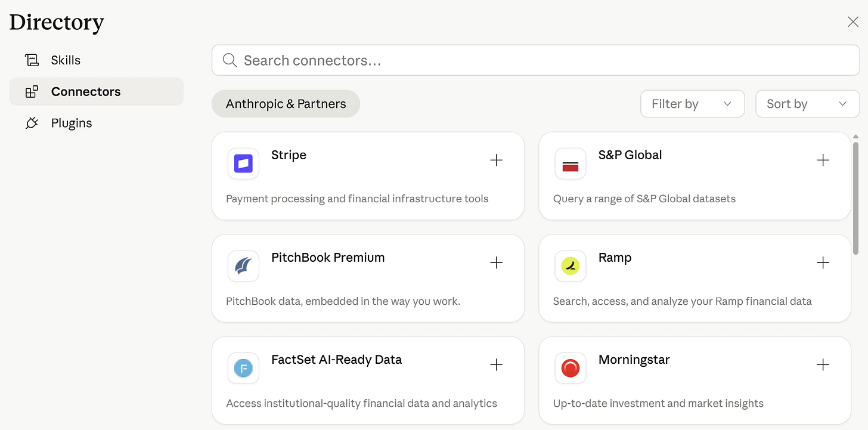Click the FactSet AI-Ready Data logo icon
Image resolution: width=868 pixels, height=430 pixels.
(x=243, y=368)
